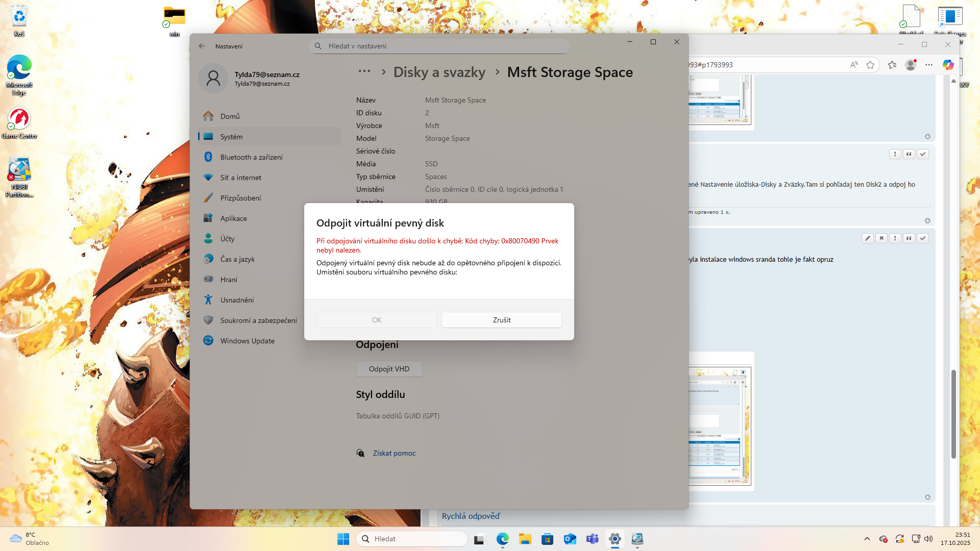Show hidden tray icons chevron
The height and width of the screenshot is (551, 980).
pyautogui.click(x=867, y=539)
